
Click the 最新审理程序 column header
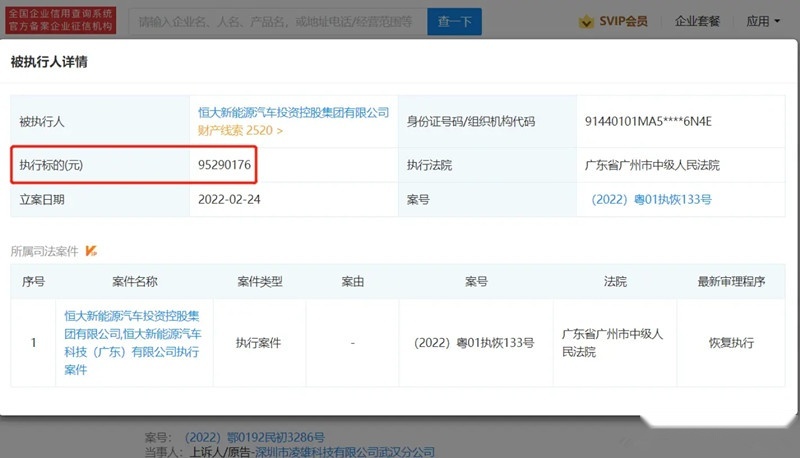coord(731,282)
